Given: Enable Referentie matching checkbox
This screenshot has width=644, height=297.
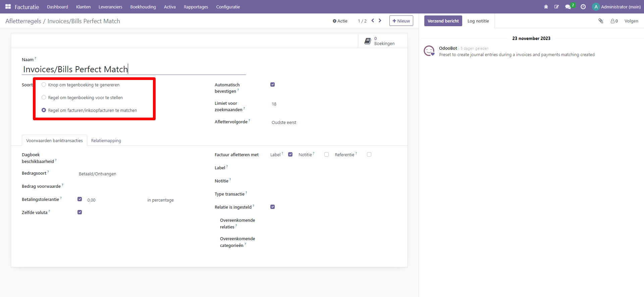Looking at the screenshot, I should pos(369,155).
